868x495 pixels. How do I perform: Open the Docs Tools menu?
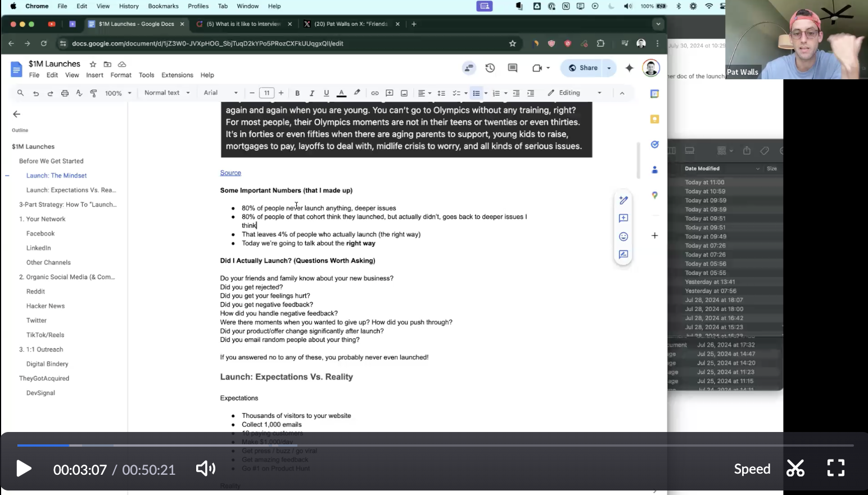click(x=146, y=75)
